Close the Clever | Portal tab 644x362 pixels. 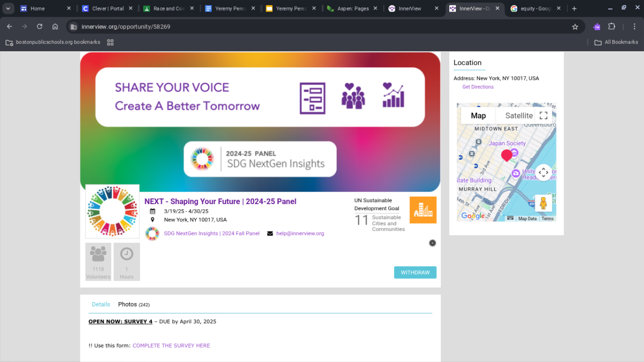tap(131, 9)
